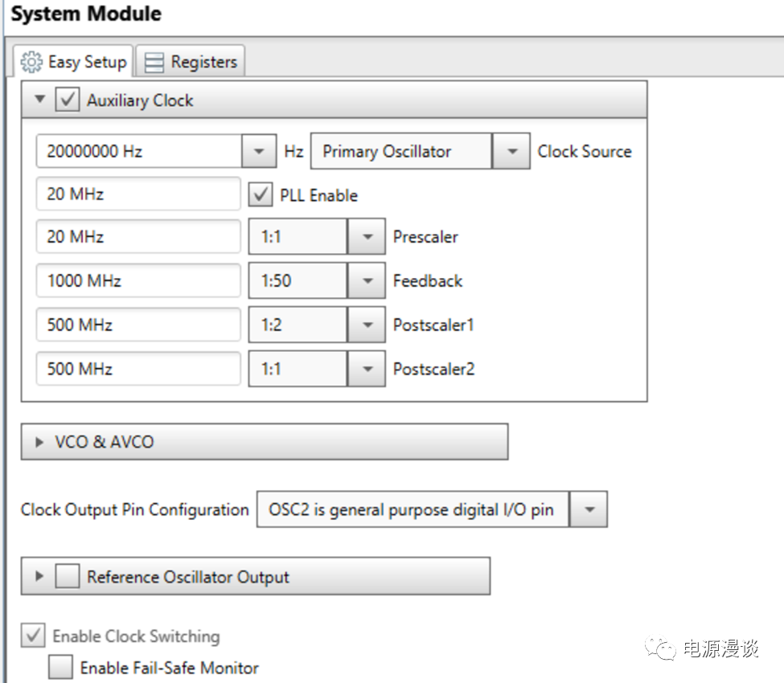The width and height of the screenshot is (784, 683).
Task: Check the Enable Fail-Safe Monitor box
Action: [x=60, y=668]
